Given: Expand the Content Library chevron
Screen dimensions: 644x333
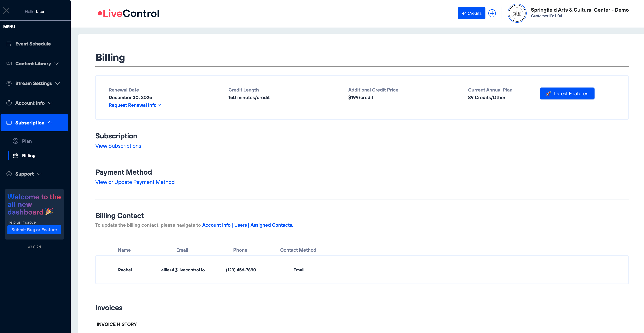Looking at the screenshot, I should coord(57,64).
